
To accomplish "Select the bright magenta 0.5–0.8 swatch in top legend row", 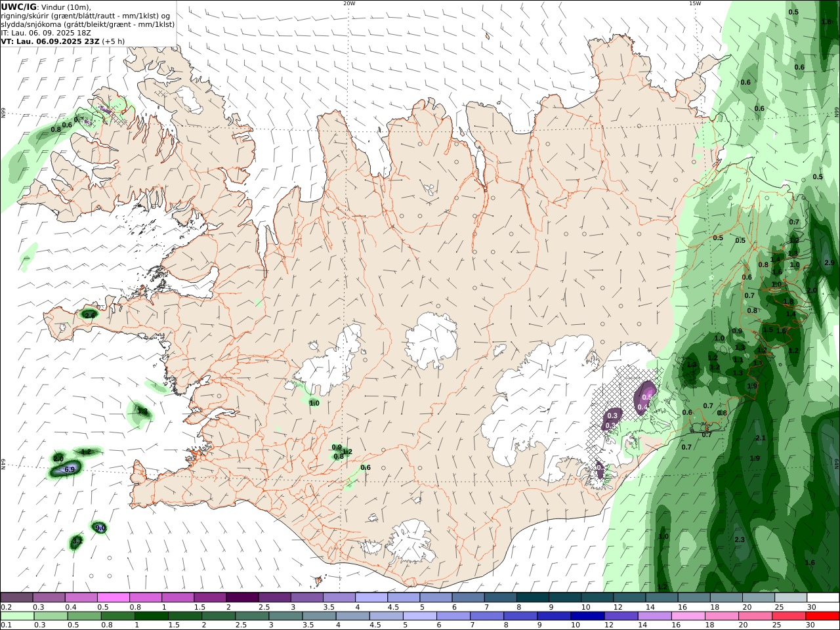I will point(113,597).
